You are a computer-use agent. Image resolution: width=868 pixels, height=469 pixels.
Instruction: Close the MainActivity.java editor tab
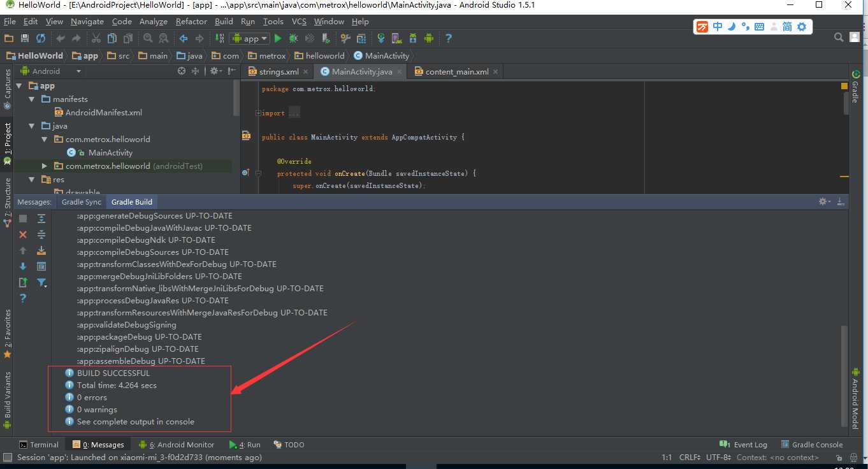point(400,72)
